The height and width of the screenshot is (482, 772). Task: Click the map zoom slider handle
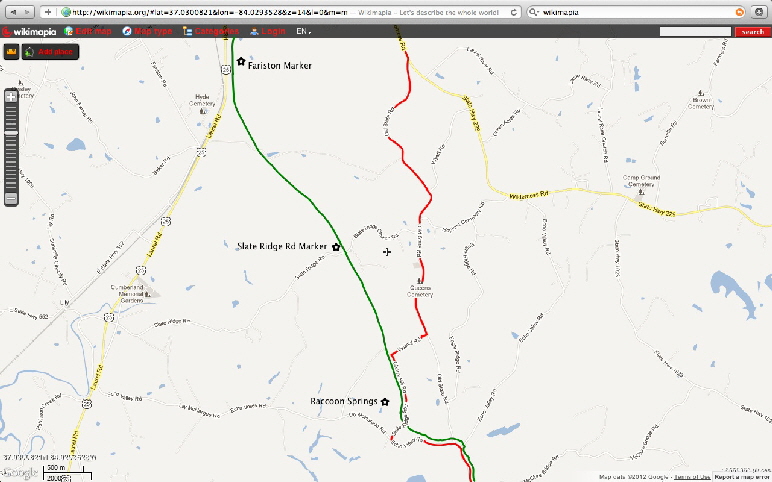pos(11,133)
